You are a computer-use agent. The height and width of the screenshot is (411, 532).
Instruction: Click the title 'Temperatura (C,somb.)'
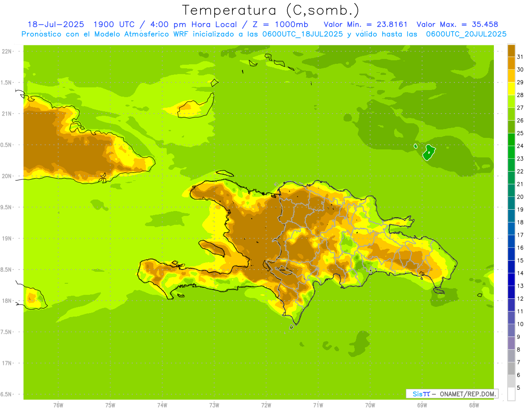tap(270, 10)
